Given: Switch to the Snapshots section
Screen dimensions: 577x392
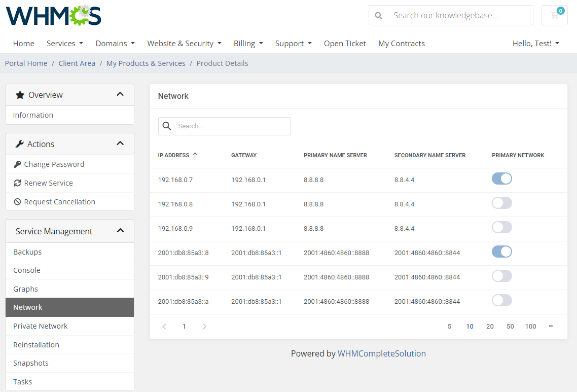Looking at the screenshot, I should point(32,363).
